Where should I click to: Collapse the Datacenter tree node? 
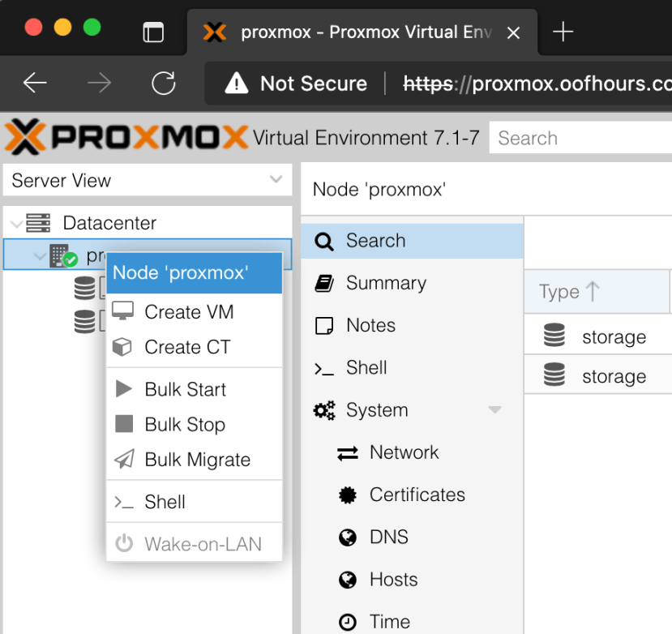pos(15,222)
